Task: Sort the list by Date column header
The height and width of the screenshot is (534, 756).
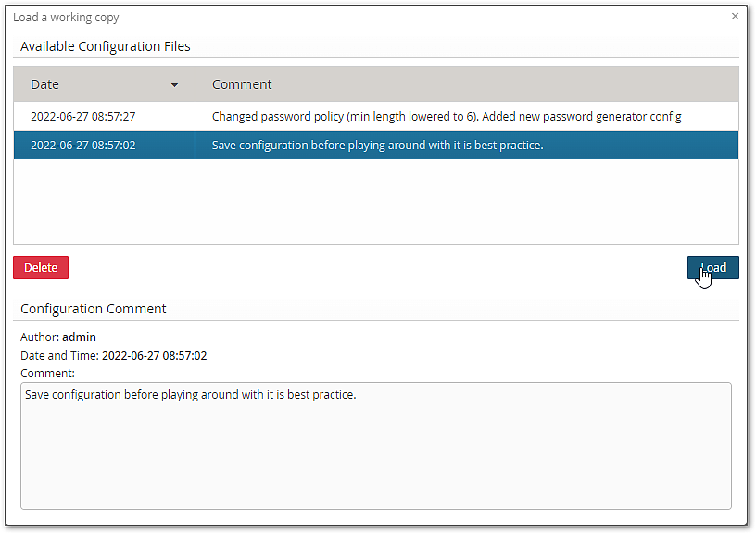Action: 44,84
